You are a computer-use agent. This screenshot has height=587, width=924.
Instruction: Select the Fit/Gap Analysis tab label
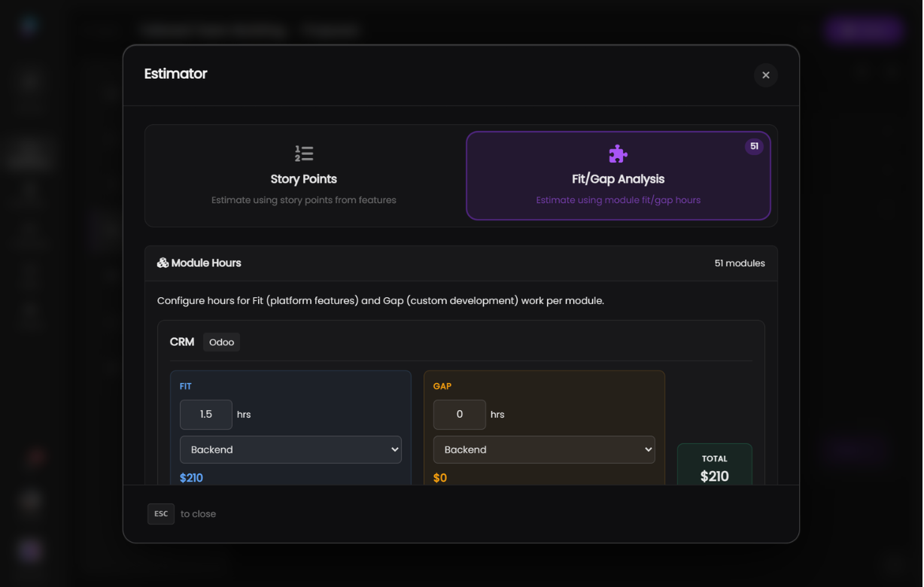tap(618, 179)
